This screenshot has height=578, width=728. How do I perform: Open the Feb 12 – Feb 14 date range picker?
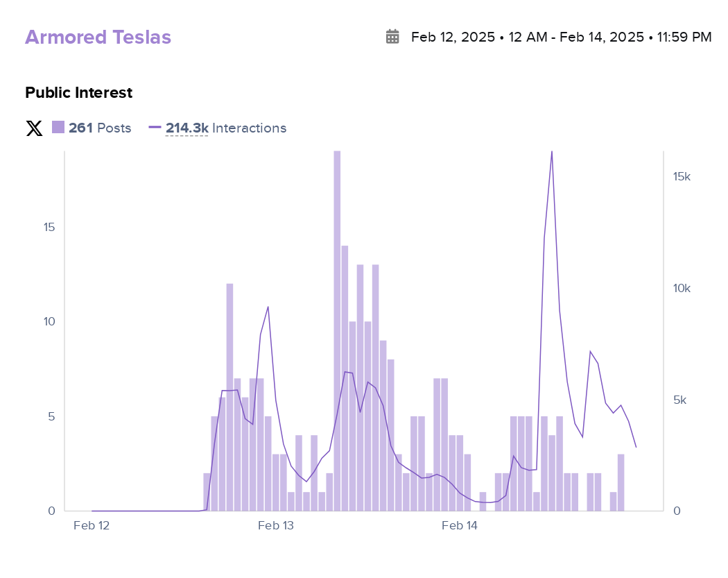tap(561, 37)
